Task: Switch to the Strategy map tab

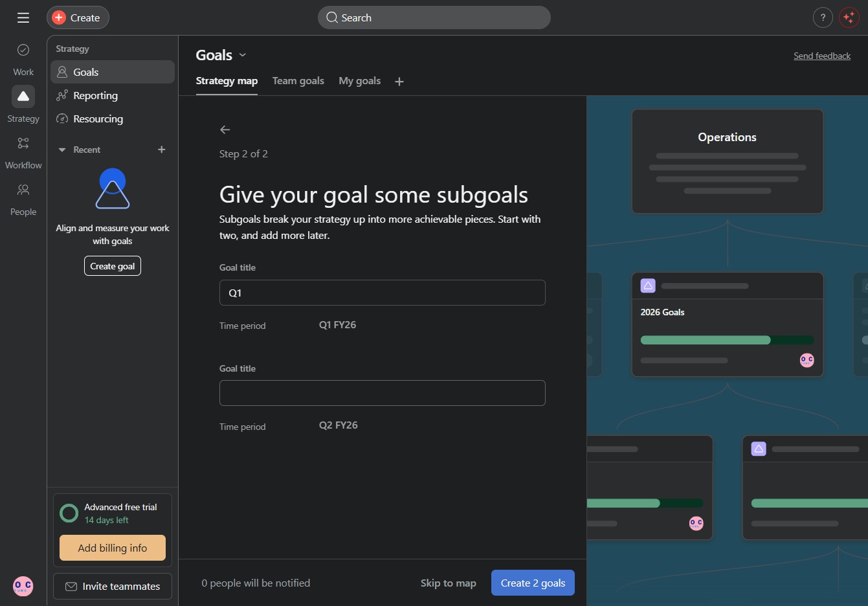Action: click(x=227, y=81)
